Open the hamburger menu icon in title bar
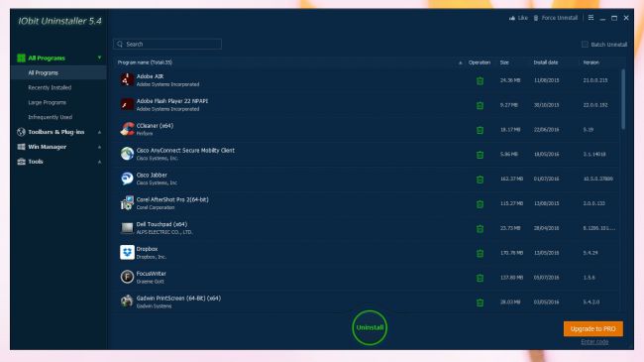644x362 pixels. pos(590,18)
